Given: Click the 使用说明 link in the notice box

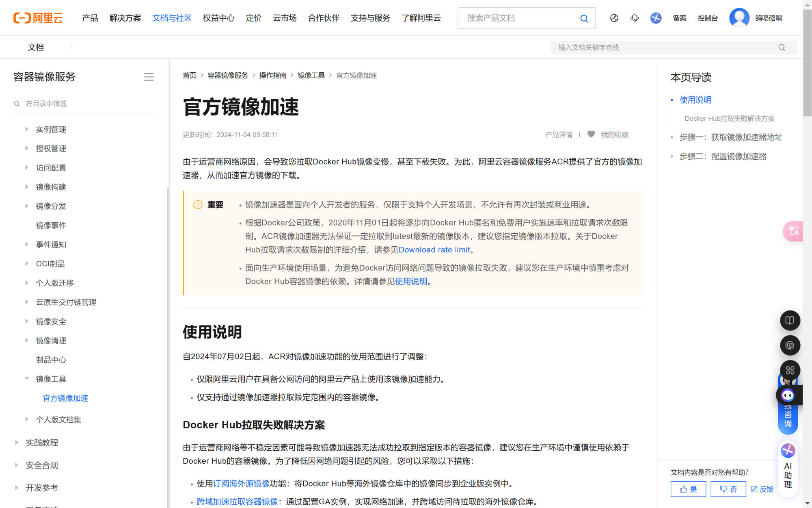Looking at the screenshot, I should click(x=411, y=281).
